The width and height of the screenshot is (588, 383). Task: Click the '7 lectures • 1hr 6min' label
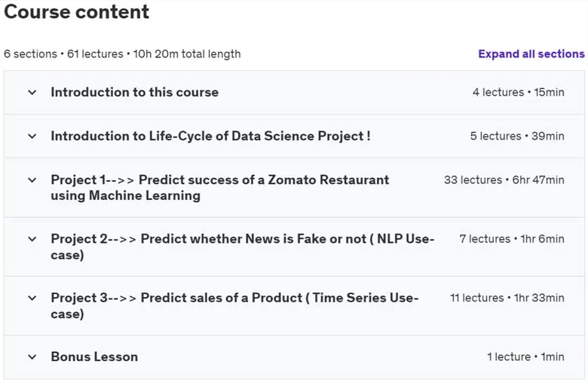point(512,239)
